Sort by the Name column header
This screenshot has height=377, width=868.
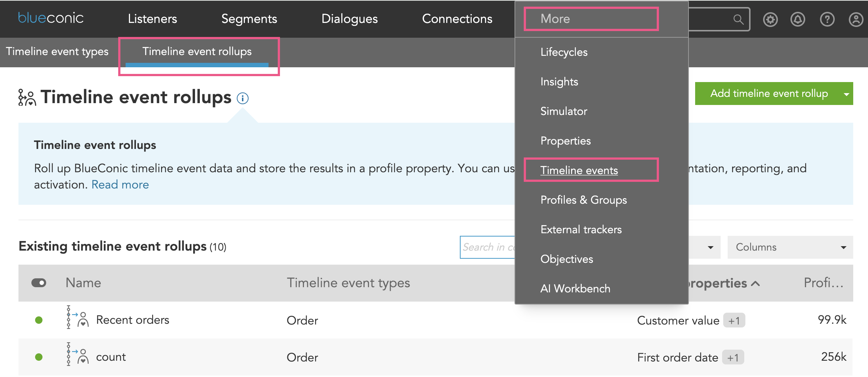coord(83,283)
